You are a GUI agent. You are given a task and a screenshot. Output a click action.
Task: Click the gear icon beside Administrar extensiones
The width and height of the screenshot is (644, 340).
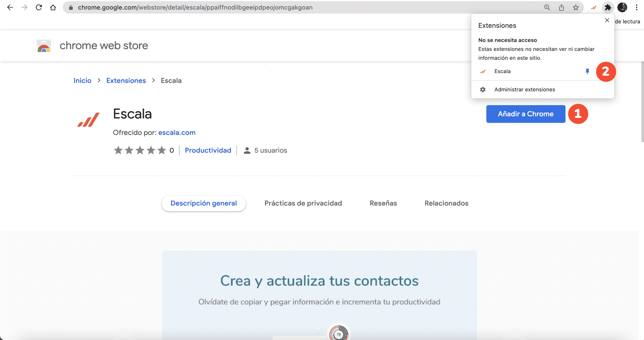coord(483,90)
